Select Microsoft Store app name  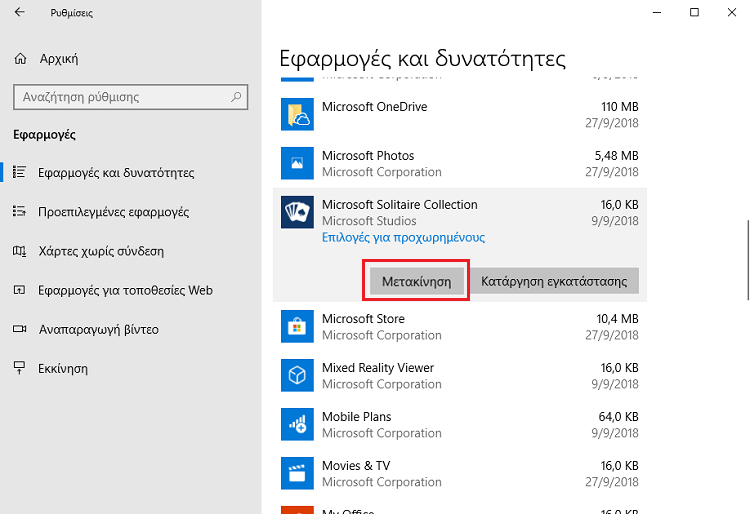[x=363, y=318]
